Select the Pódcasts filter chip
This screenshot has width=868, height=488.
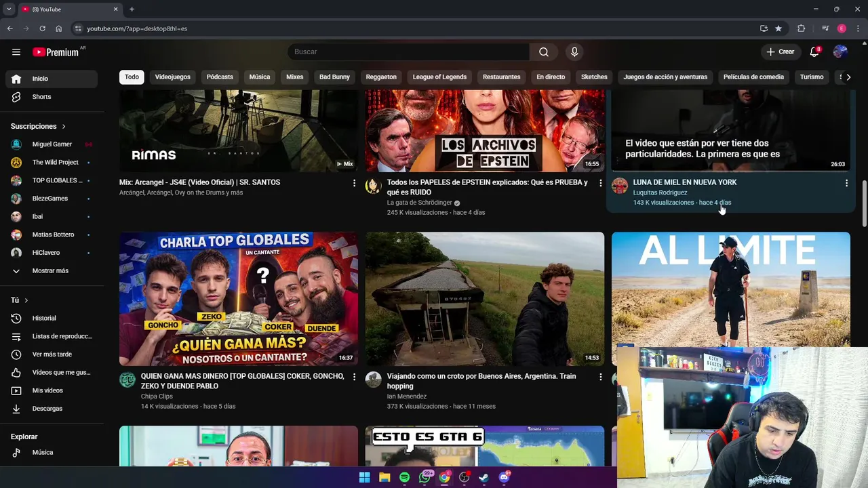point(220,77)
